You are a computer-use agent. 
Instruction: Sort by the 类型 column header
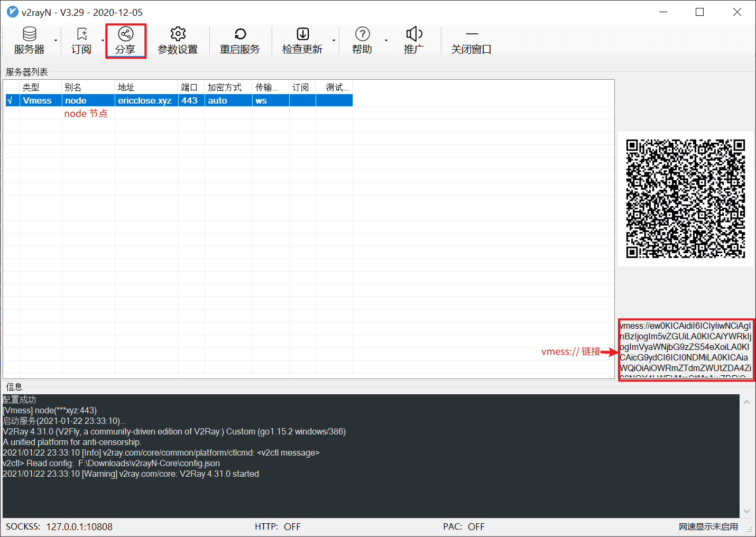pos(41,87)
